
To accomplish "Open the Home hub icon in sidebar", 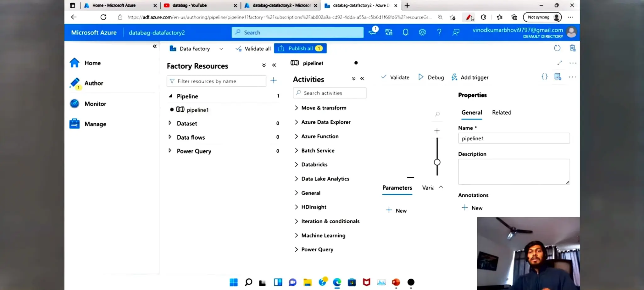I will 75,63.
